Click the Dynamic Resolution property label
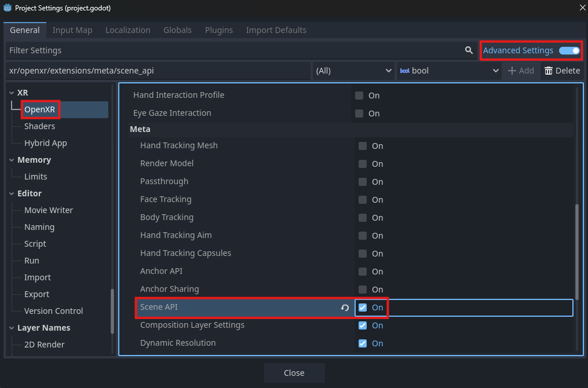The height and width of the screenshot is (388, 588). (178, 343)
